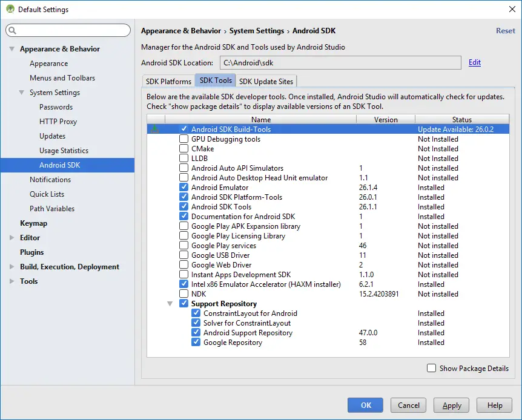Click the magnifier icon in settings search
522x420 pixels.
coord(12,30)
